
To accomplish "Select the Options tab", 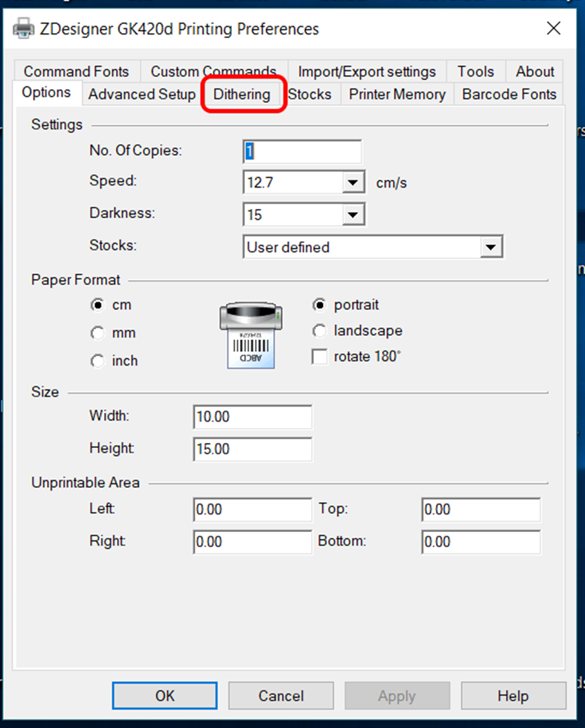I will pos(46,92).
